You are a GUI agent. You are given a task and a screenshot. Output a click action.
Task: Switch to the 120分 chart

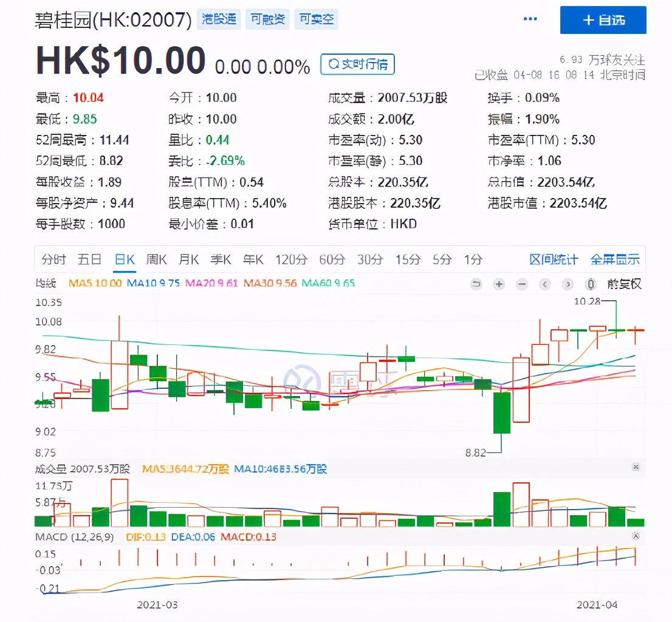tap(292, 259)
